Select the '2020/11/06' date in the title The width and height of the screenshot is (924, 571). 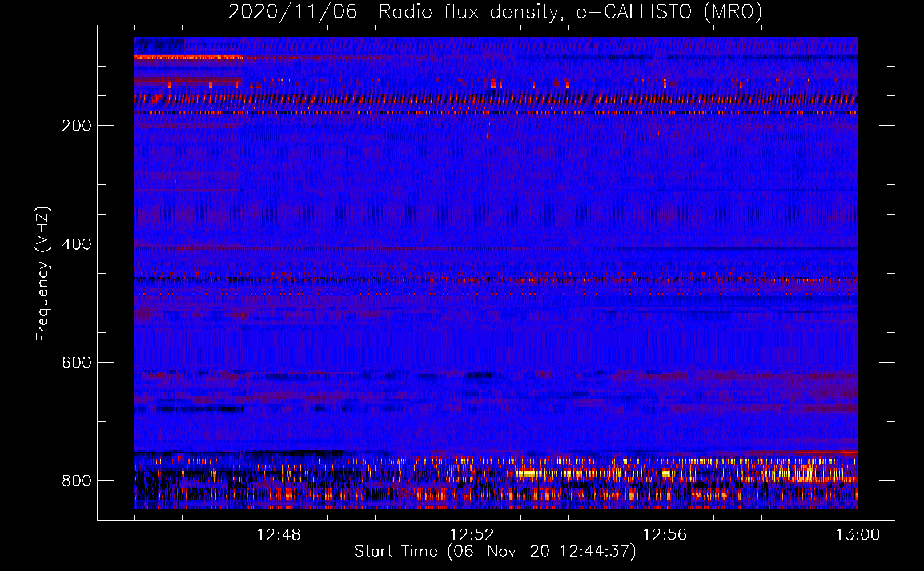point(293,12)
